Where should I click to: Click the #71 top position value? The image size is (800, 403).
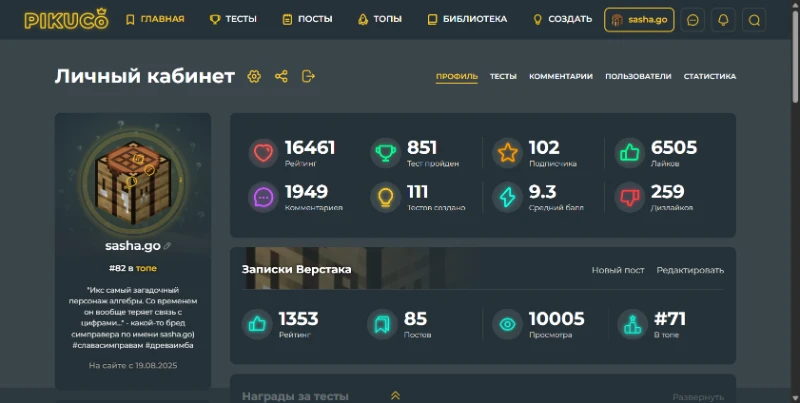(x=670, y=319)
